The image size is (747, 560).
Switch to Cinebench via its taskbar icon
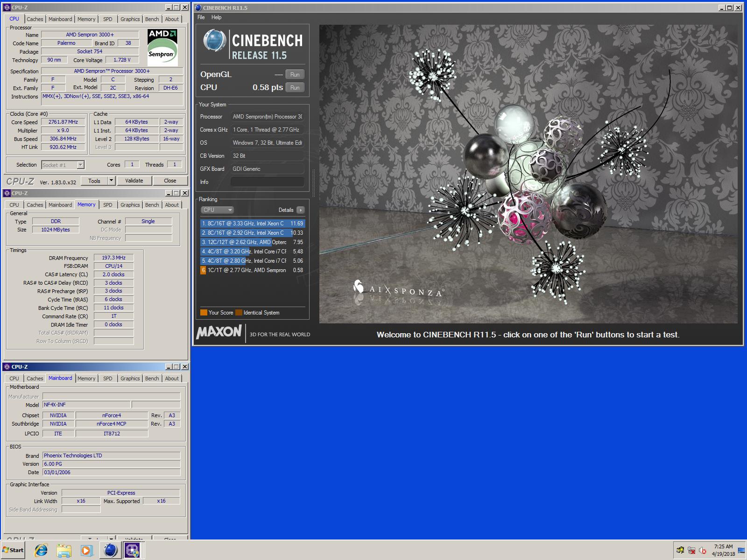coord(110,551)
